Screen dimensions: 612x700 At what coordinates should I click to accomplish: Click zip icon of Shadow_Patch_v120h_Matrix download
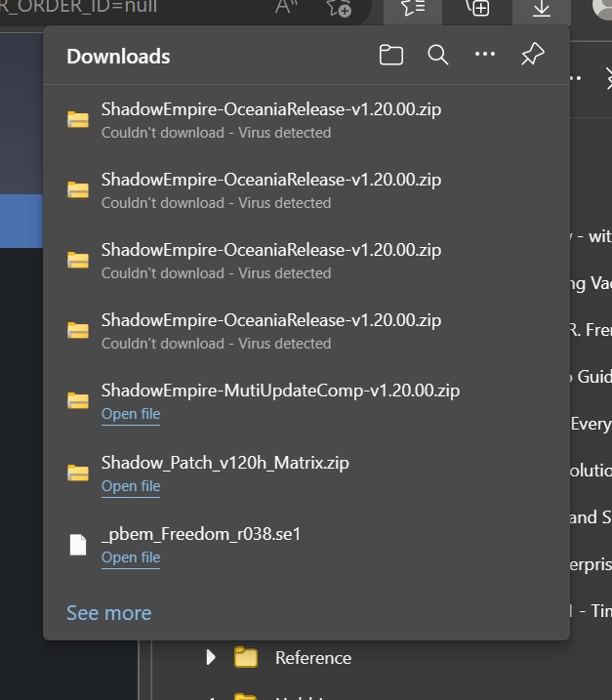[78, 473]
